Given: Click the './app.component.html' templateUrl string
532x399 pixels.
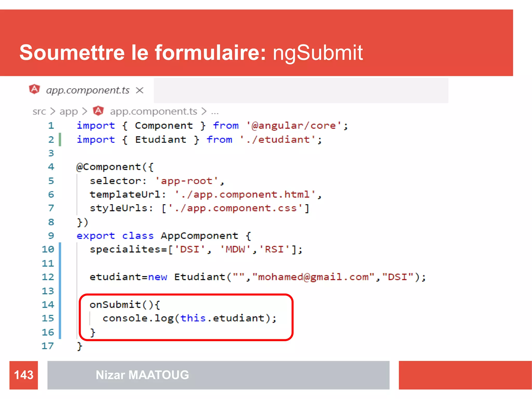Looking at the screenshot, I should [245, 195].
